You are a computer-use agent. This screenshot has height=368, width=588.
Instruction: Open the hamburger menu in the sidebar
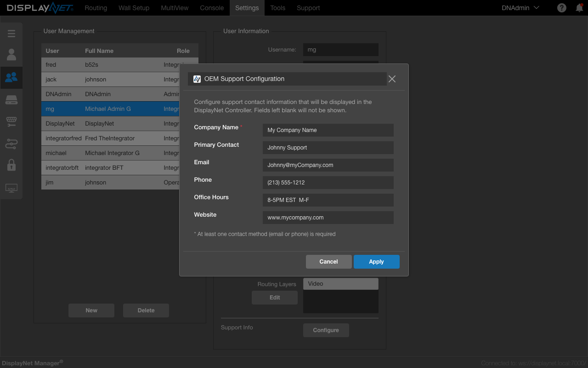click(11, 34)
